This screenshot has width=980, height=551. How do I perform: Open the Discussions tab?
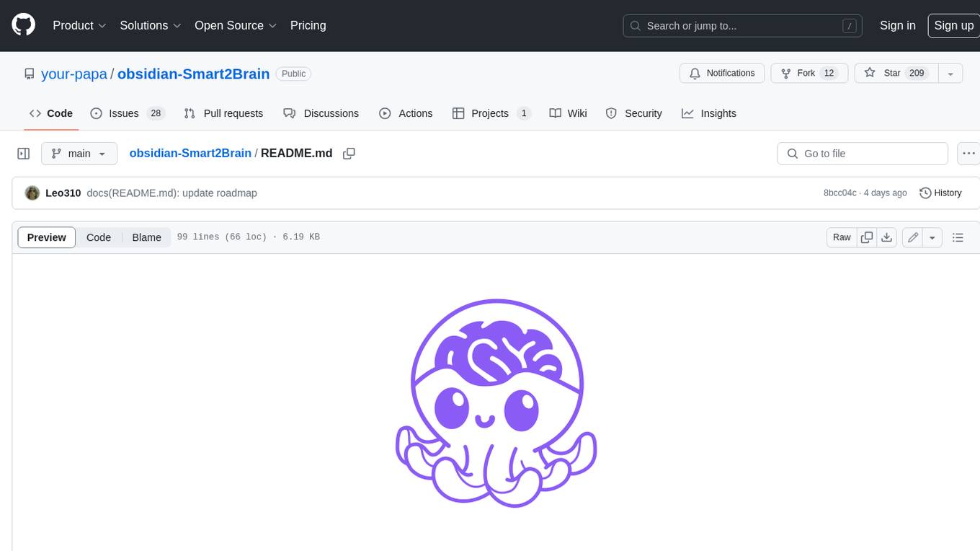click(x=321, y=113)
